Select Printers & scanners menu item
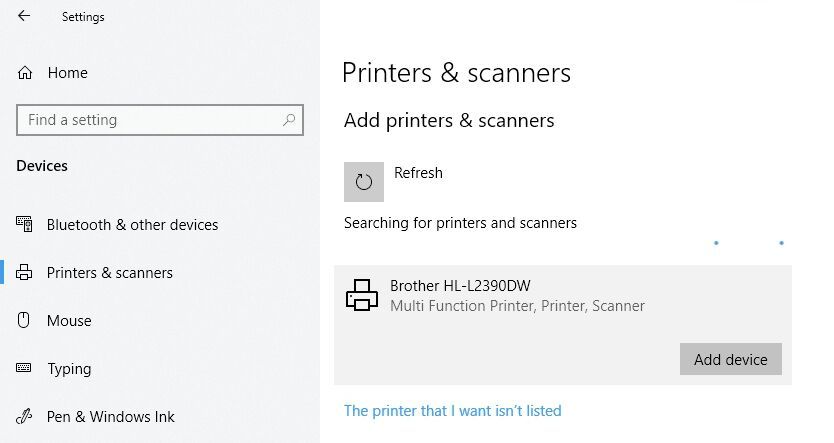The height and width of the screenshot is (443, 834). click(110, 273)
